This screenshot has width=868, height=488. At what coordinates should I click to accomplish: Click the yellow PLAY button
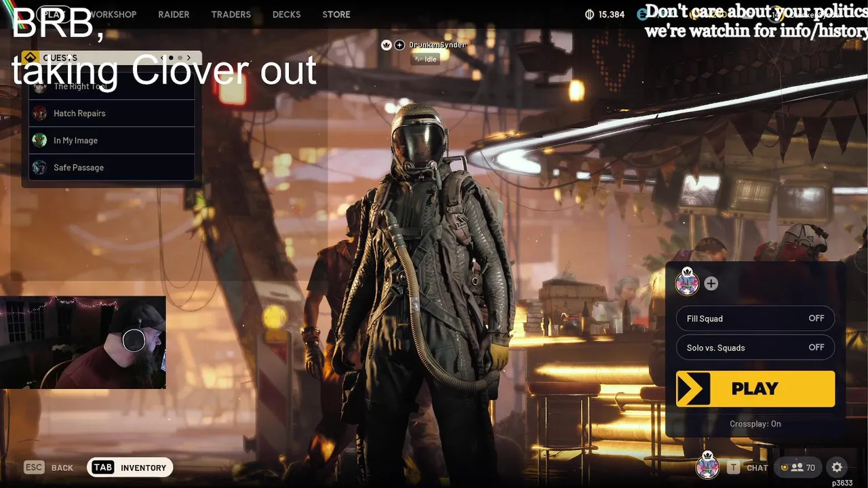pyautogui.click(x=755, y=388)
